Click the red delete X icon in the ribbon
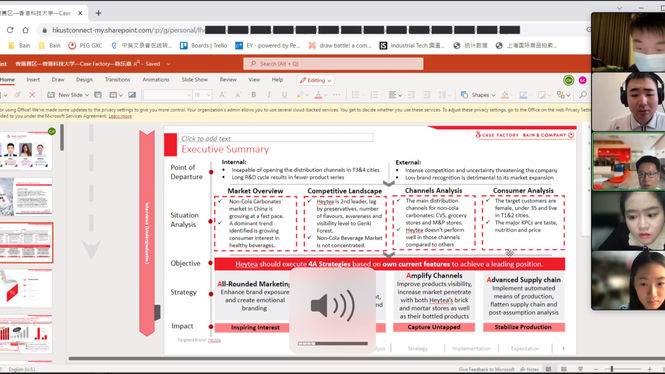Screen dimensions: 665x374 (x=32, y=95)
